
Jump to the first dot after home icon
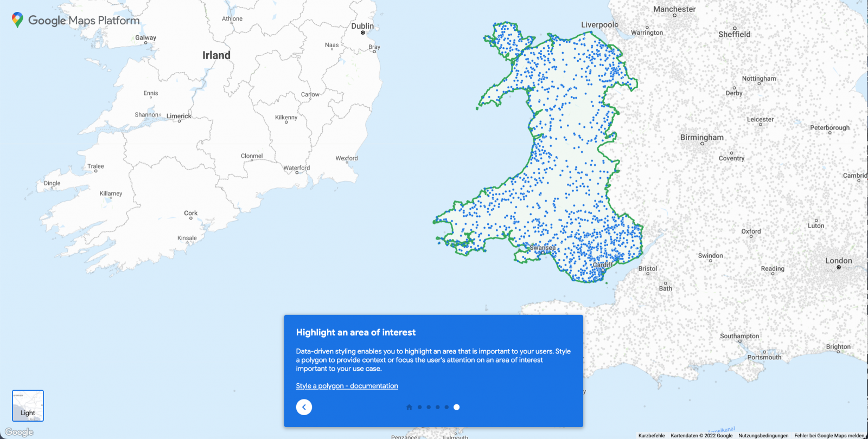tap(419, 407)
